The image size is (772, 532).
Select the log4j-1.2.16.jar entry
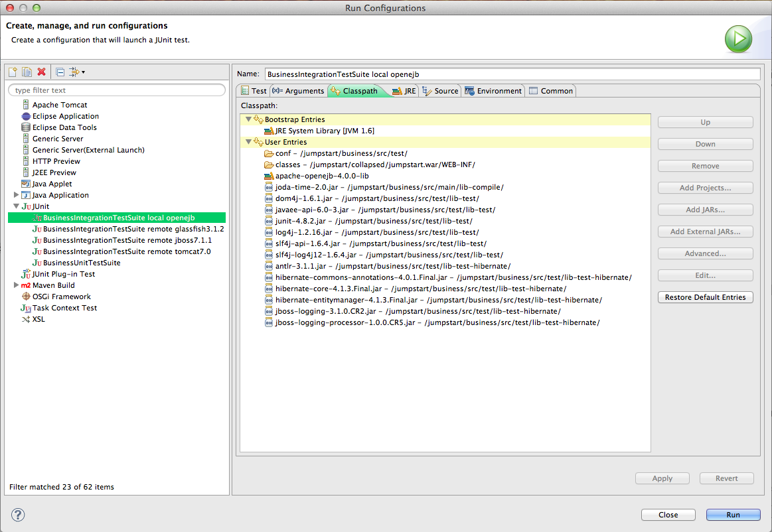coord(372,232)
